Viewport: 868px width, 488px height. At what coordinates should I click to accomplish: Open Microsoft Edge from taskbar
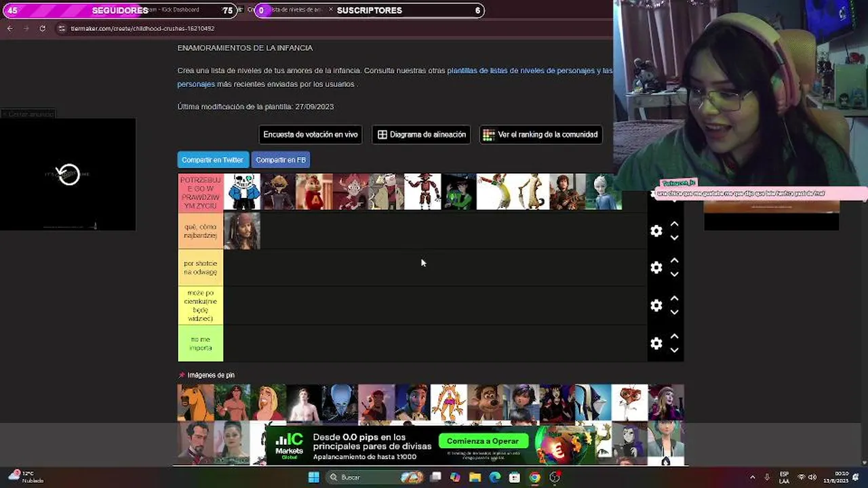[x=495, y=477]
